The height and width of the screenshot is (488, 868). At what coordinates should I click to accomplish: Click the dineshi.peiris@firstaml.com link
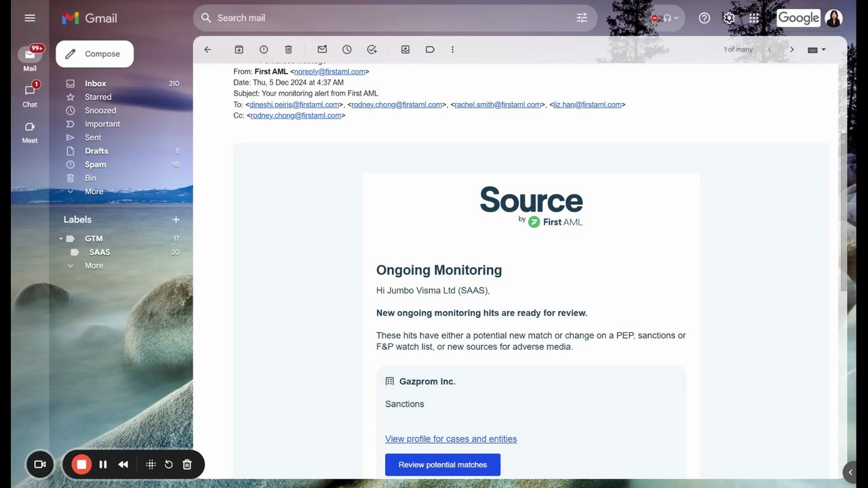[294, 104]
